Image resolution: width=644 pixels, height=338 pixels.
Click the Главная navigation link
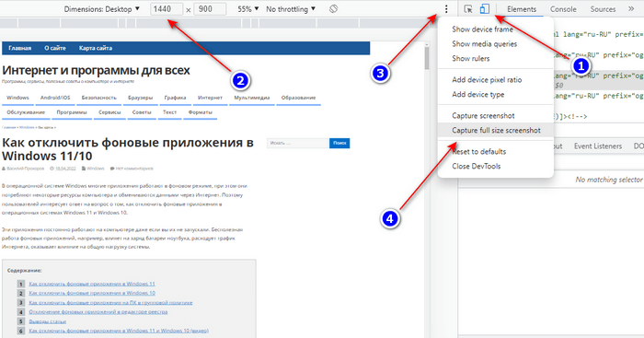click(x=19, y=48)
